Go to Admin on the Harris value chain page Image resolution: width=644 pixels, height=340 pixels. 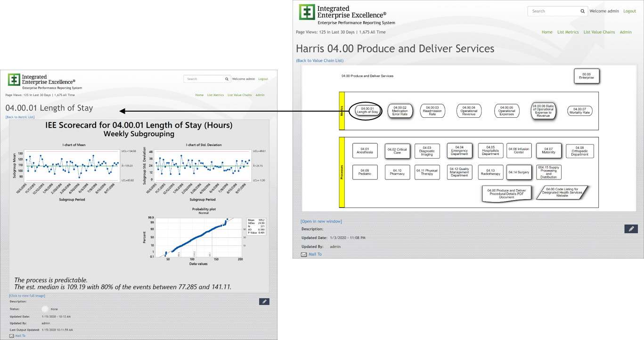coord(625,32)
